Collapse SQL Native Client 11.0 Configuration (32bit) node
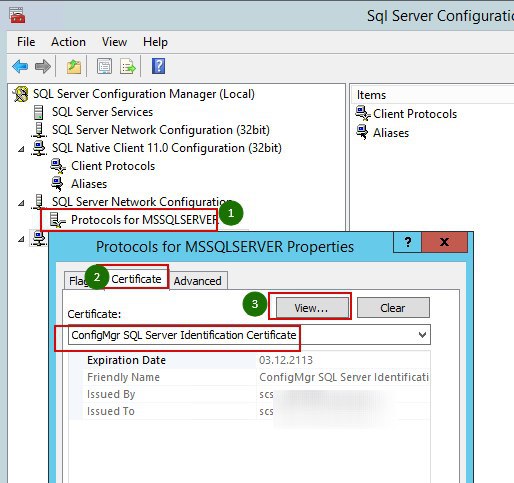 pyautogui.click(x=21, y=149)
